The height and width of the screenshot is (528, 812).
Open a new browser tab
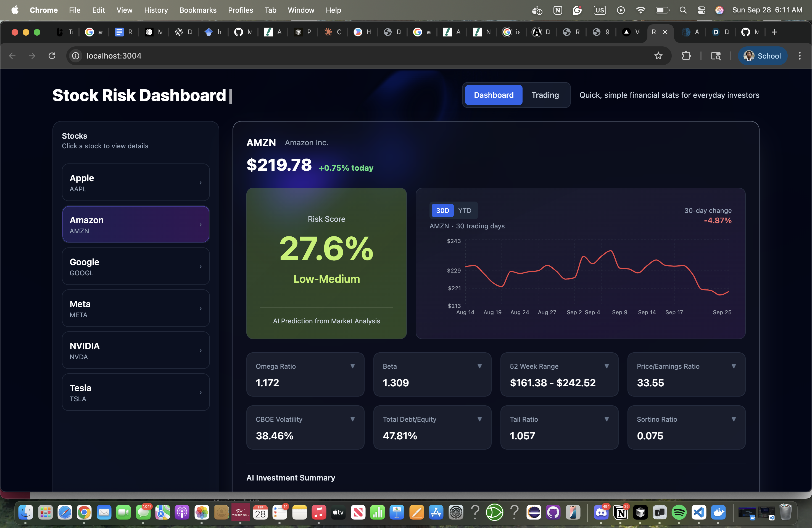point(774,32)
